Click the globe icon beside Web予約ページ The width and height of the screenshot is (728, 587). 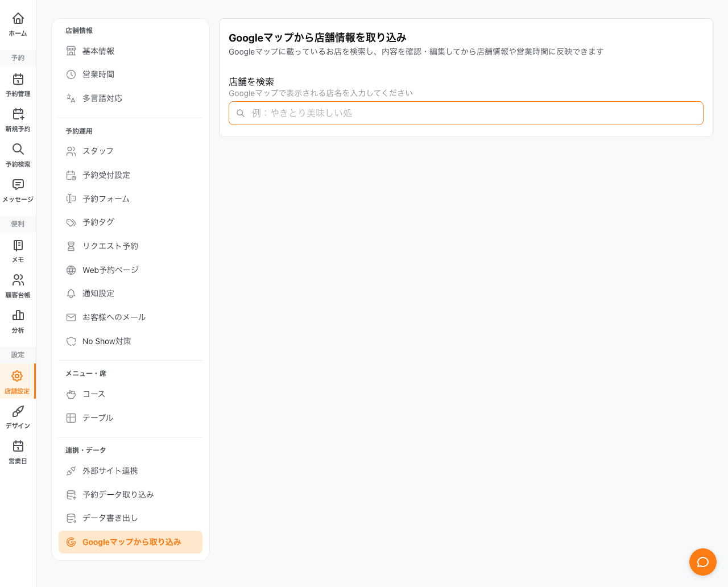pos(71,270)
